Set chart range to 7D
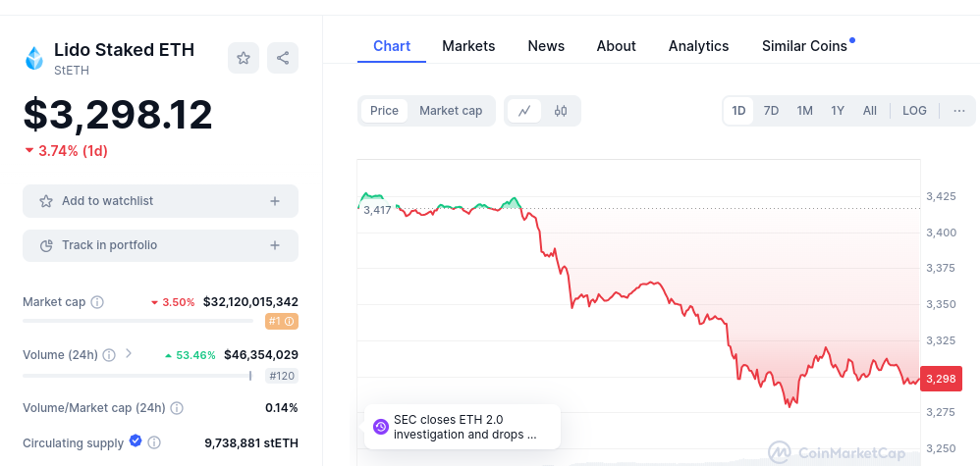 (771, 111)
